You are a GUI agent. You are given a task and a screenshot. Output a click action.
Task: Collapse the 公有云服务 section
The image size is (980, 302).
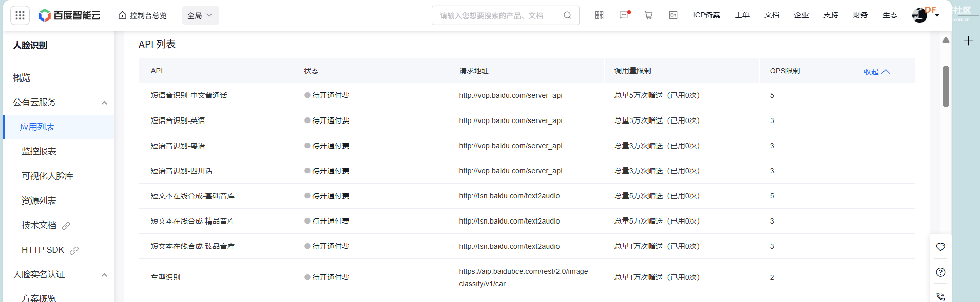[x=104, y=103]
